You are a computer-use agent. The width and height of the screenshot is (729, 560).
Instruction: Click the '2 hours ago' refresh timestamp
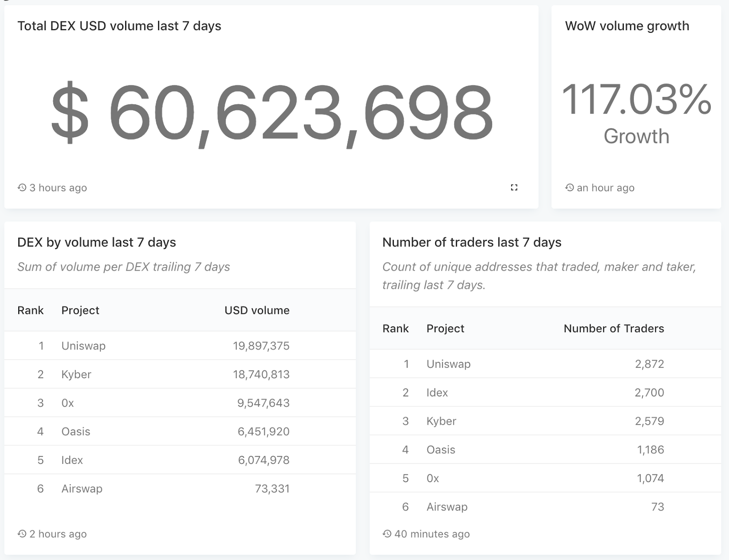point(58,534)
